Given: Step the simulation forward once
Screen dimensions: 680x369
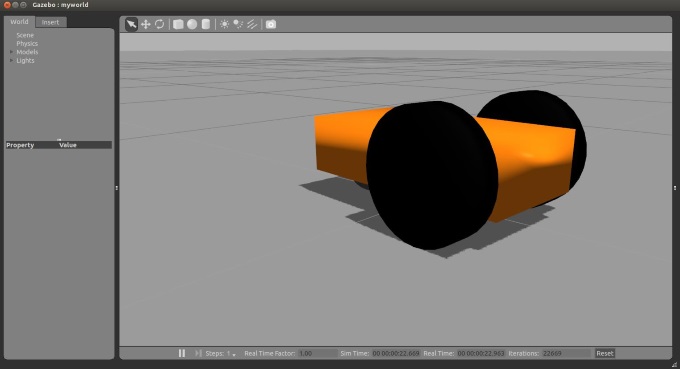Looking at the screenshot, I should tap(198, 353).
